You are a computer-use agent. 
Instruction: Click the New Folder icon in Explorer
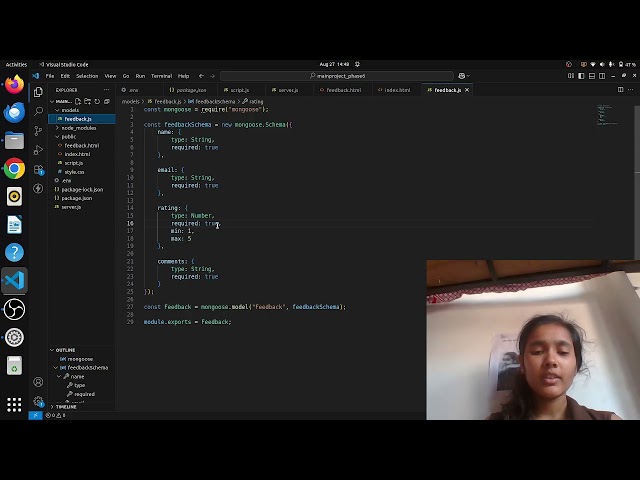(x=87, y=101)
